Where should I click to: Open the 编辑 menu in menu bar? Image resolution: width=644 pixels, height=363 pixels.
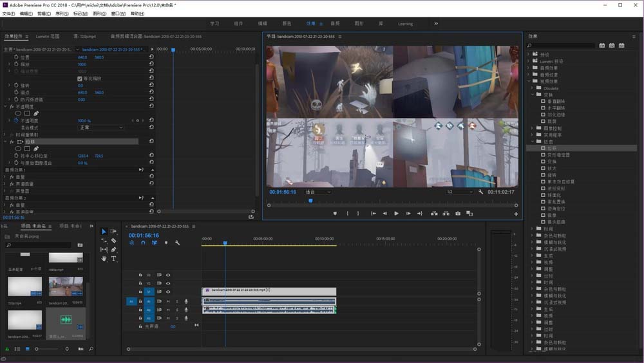pos(26,14)
